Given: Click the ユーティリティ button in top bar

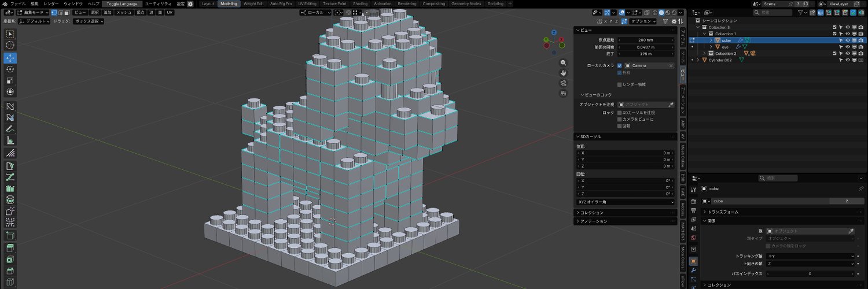Looking at the screenshot, I should [158, 3].
